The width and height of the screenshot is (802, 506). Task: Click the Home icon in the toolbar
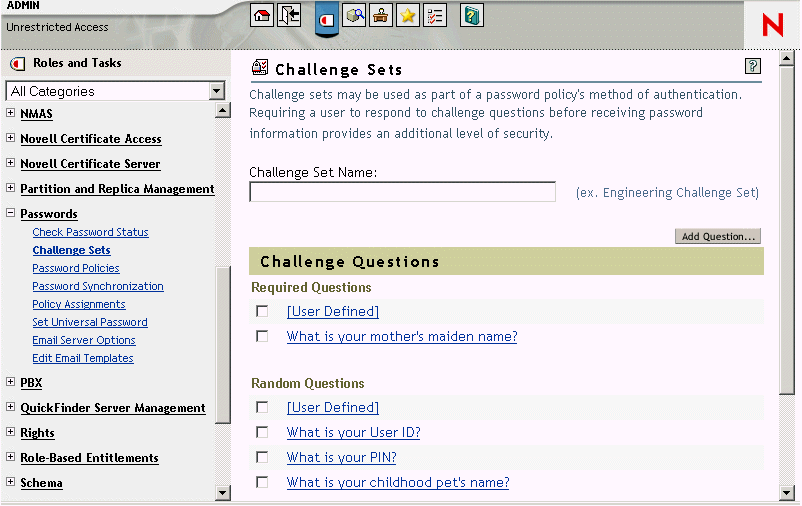262,15
